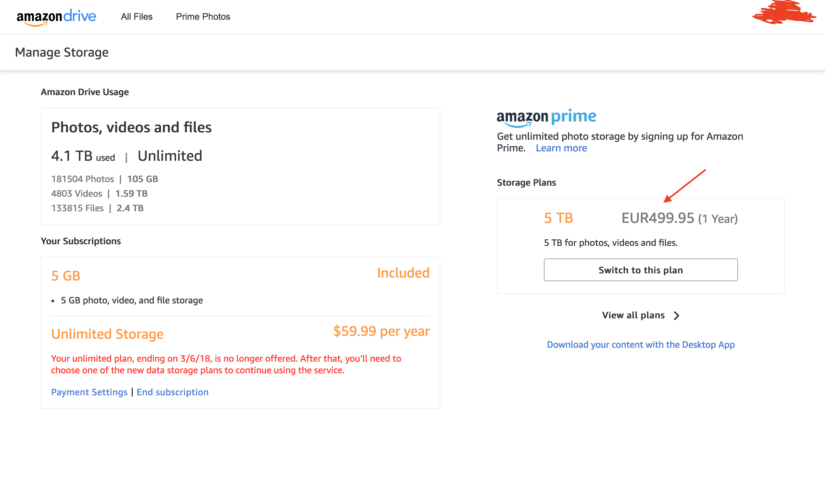Click the chevron next to View all plans
Image resolution: width=825 pixels, height=504 pixels.
point(676,315)
